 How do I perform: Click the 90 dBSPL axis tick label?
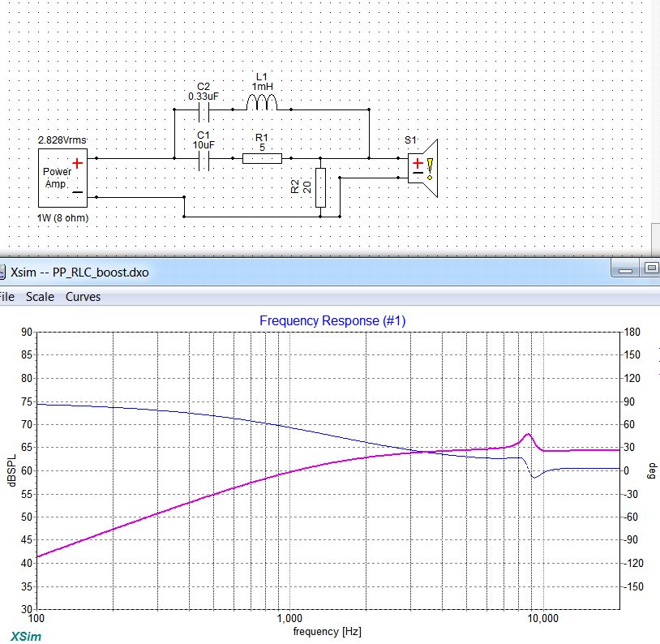pyautogui.click(x=27, y=333)
